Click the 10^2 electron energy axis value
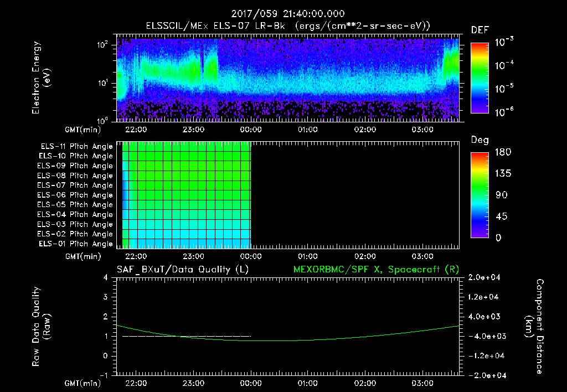 click(102, 45)
